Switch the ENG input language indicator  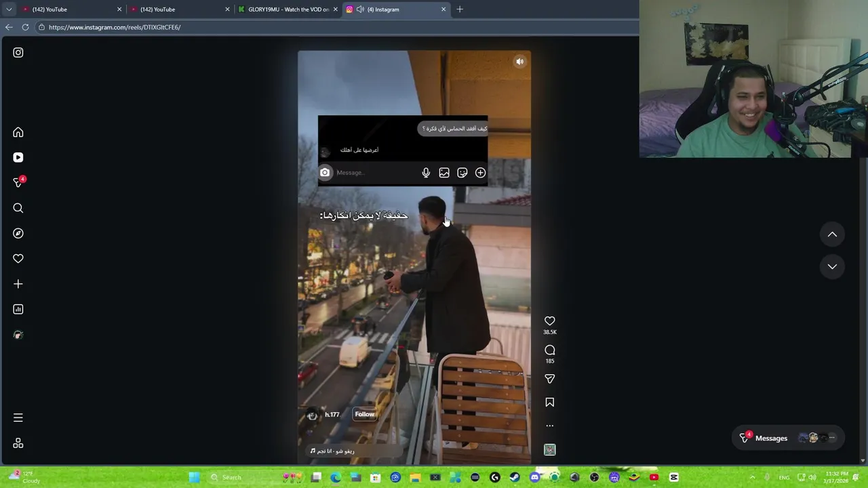click(x=784, y=477)
